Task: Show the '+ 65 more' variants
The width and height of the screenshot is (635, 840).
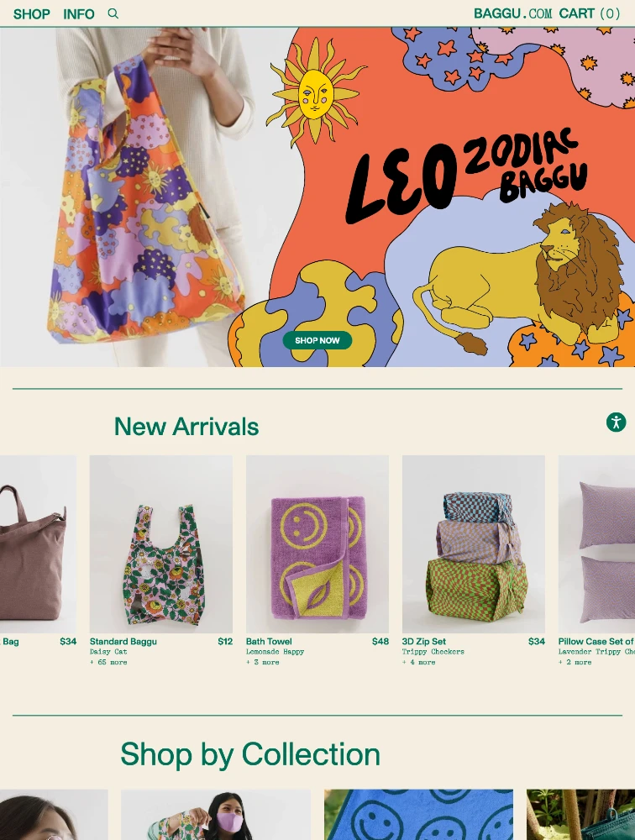Action: pyautogui.click(x=108, y=662)
